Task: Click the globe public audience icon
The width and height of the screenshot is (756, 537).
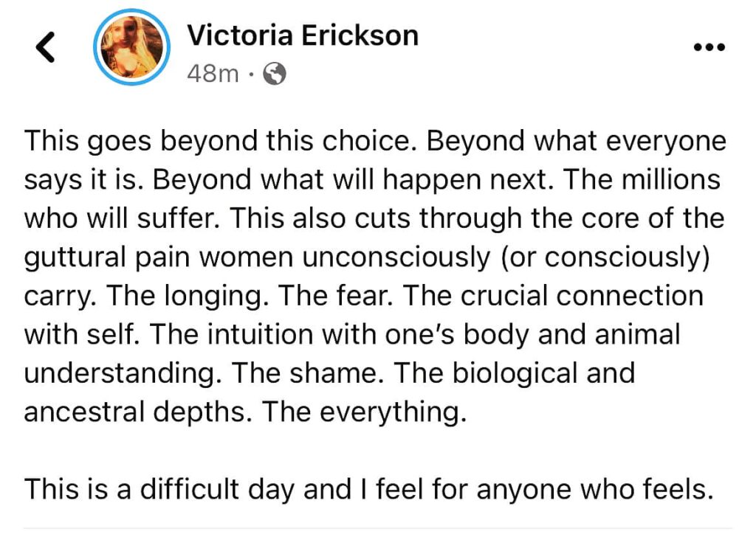Action: tap(275, 75)
